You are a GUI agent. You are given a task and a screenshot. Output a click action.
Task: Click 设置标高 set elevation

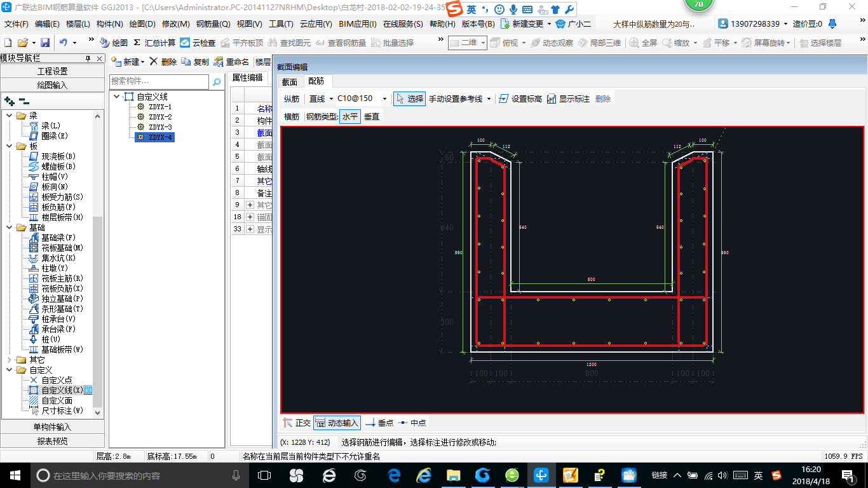[x=520, y=99]
